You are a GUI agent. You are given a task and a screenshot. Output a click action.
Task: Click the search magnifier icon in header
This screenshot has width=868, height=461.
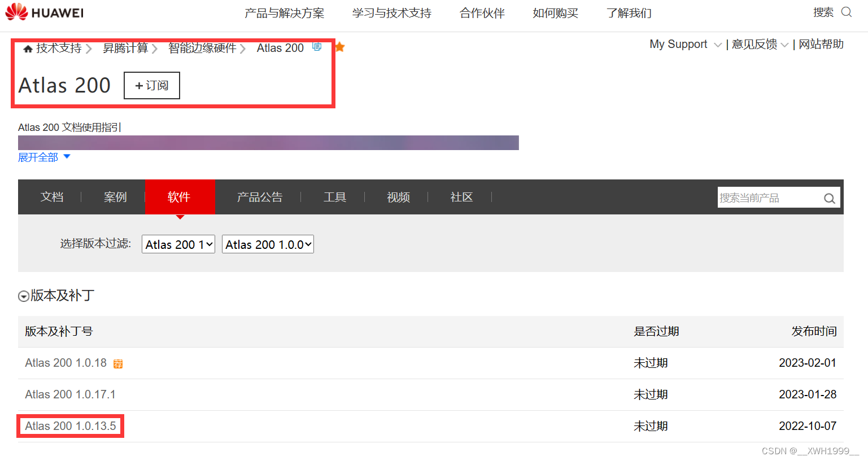tap(846, 12)
